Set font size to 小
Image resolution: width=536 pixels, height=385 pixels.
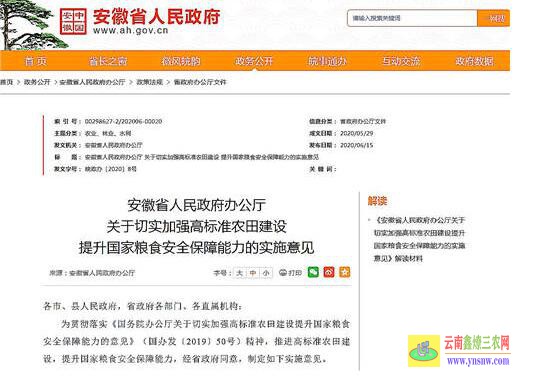[266, 273]
